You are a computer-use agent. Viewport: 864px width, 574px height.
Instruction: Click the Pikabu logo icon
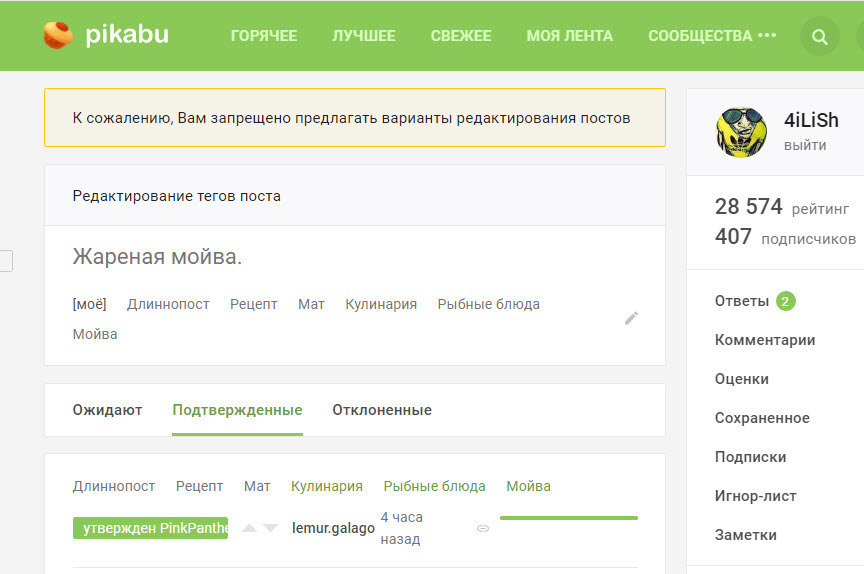(59, 35)
